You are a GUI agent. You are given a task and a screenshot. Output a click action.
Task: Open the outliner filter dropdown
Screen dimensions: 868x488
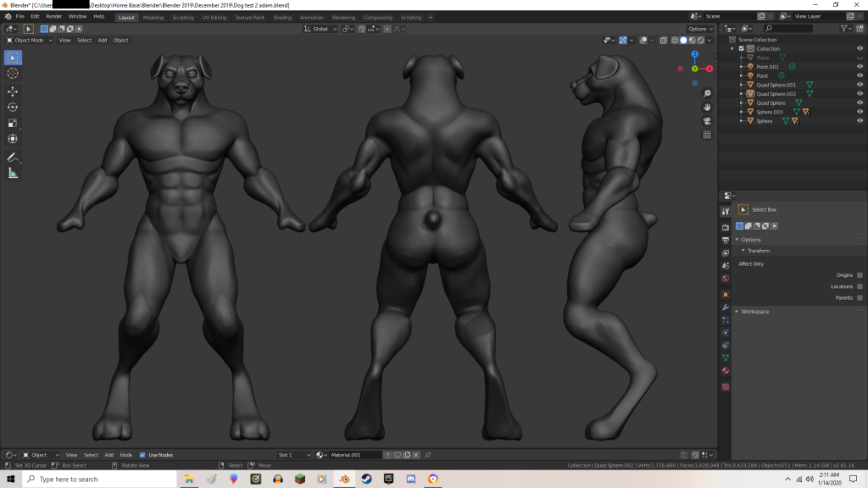pos(846,29)
